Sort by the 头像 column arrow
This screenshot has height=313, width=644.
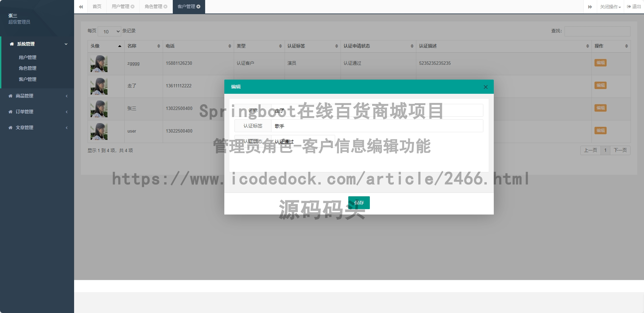[x=120, y=46]
